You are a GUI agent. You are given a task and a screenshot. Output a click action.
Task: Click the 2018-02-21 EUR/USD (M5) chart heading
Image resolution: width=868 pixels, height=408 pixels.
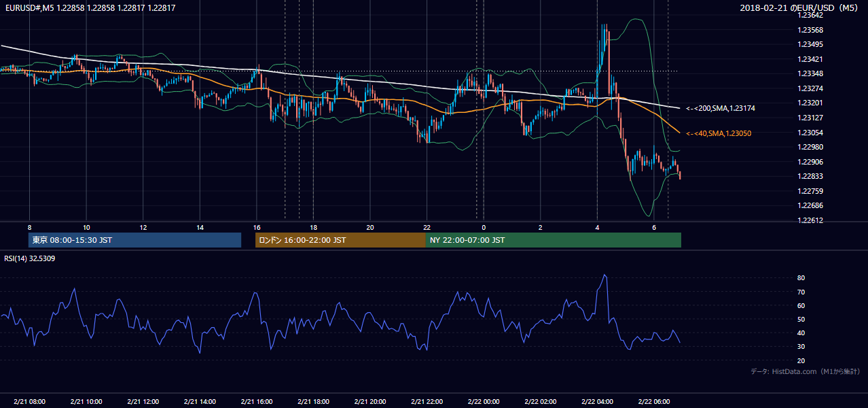799,7
